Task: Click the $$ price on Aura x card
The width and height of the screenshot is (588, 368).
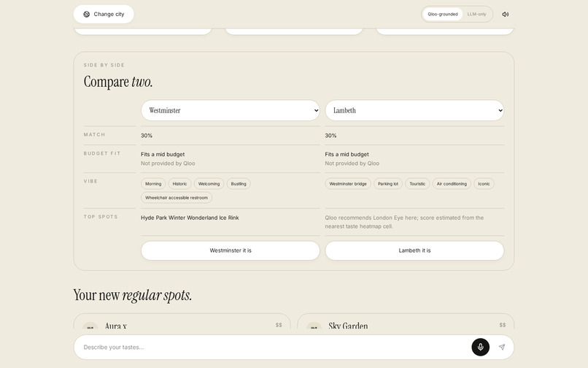Action: tap(279, 325)
